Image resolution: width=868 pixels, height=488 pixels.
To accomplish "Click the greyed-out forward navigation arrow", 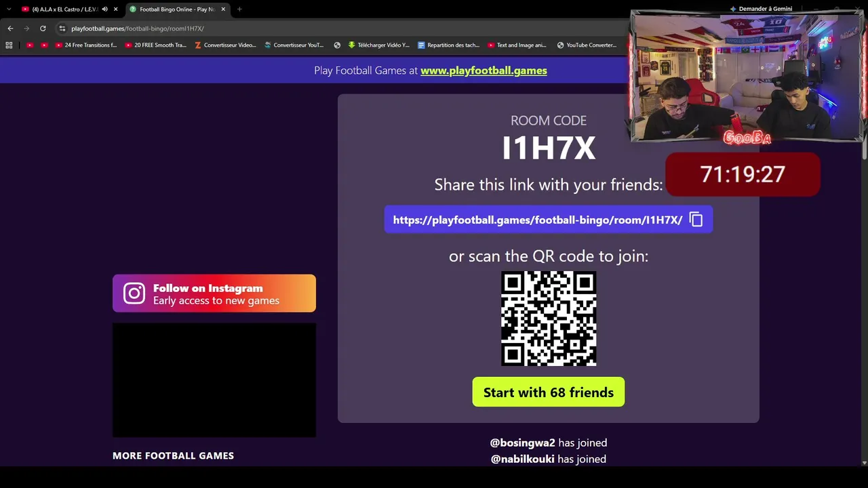I will (x=26, y=28).
